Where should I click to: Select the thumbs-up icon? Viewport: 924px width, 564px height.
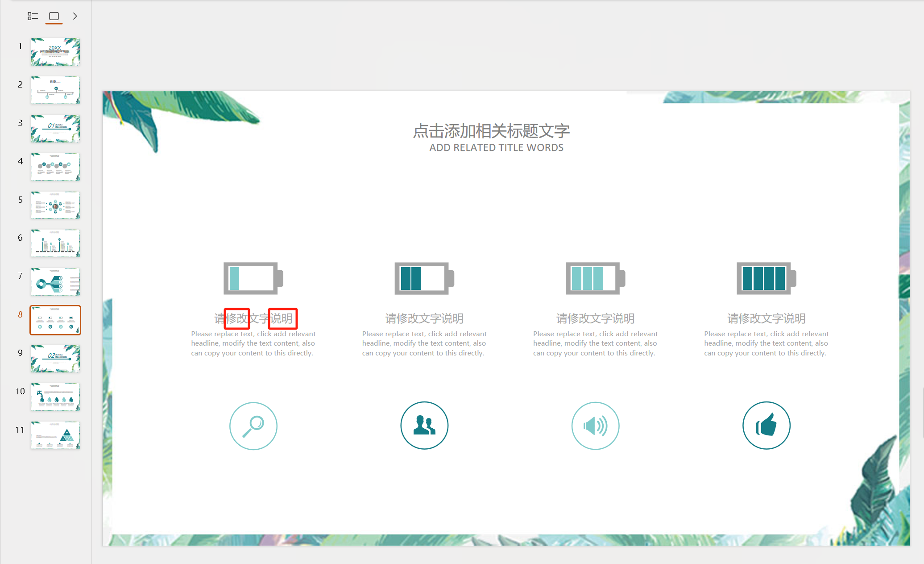point(766,425)
